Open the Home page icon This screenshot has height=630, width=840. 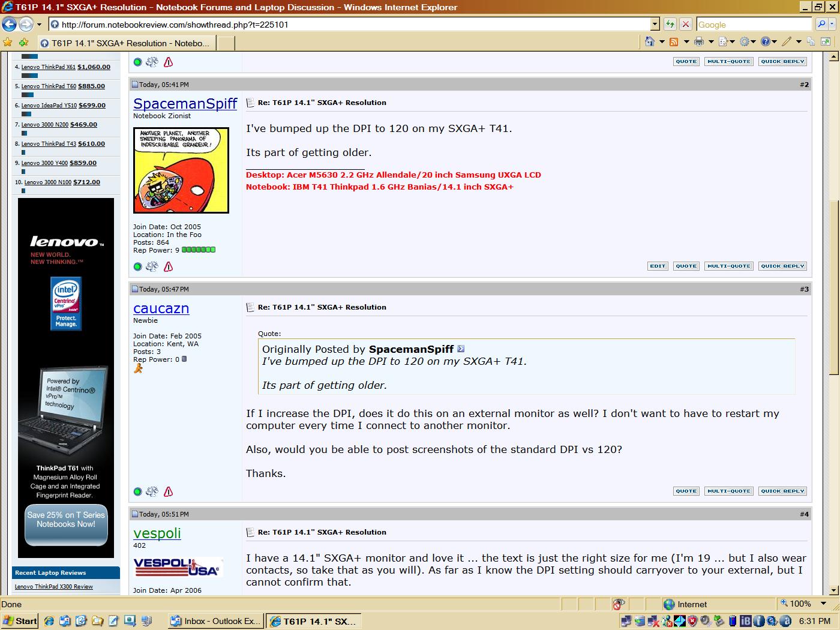649,42
